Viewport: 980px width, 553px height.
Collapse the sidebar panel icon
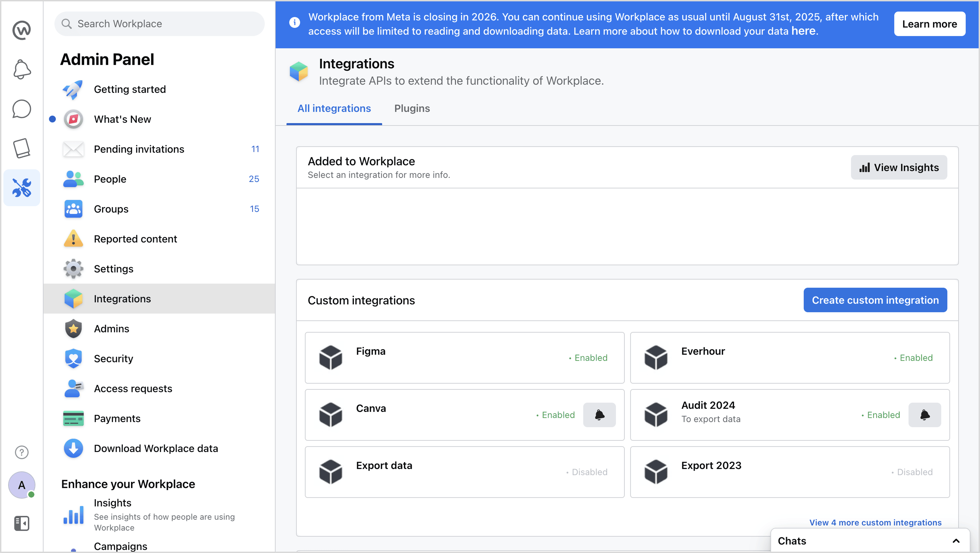click(22, 523)
